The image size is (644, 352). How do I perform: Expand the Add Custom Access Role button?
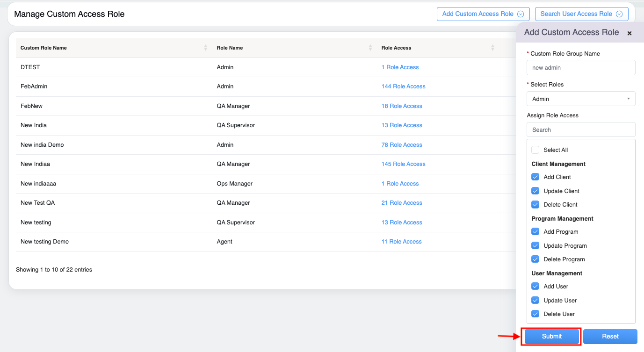(478, 14)
